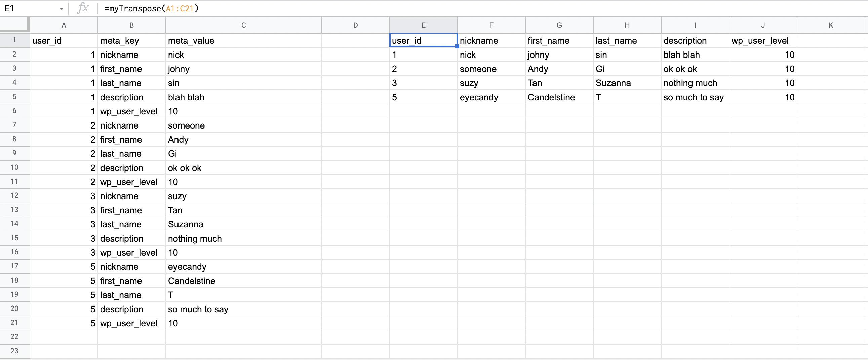Click the fill handle of selected cell E1
This screenshot has width=868, height=360.
click(457, 47)
